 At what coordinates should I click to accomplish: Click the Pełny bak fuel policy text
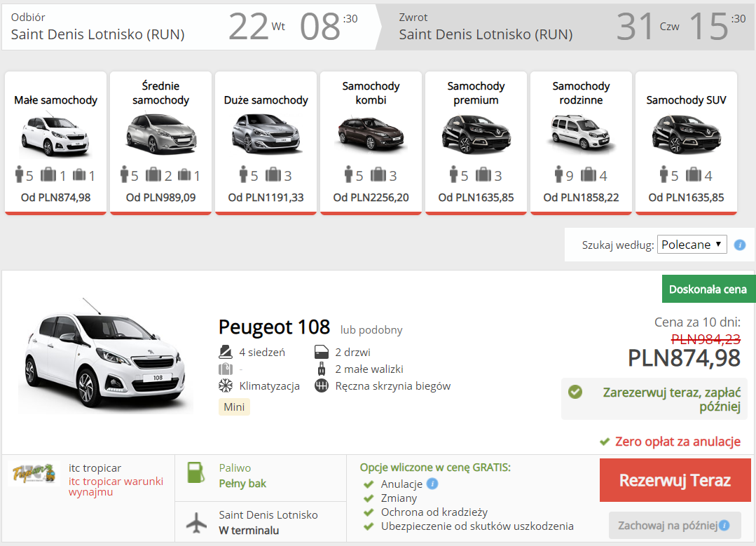tap(242, 484)
